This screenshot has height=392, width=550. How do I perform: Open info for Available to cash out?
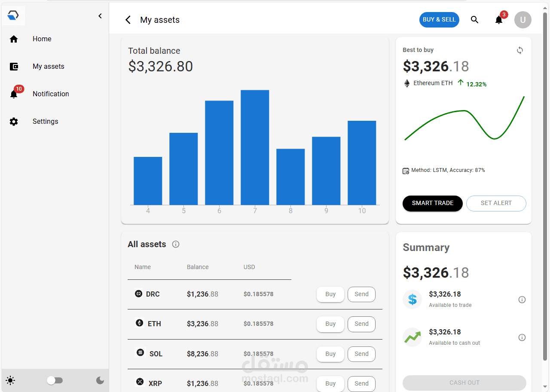(522, 337)
